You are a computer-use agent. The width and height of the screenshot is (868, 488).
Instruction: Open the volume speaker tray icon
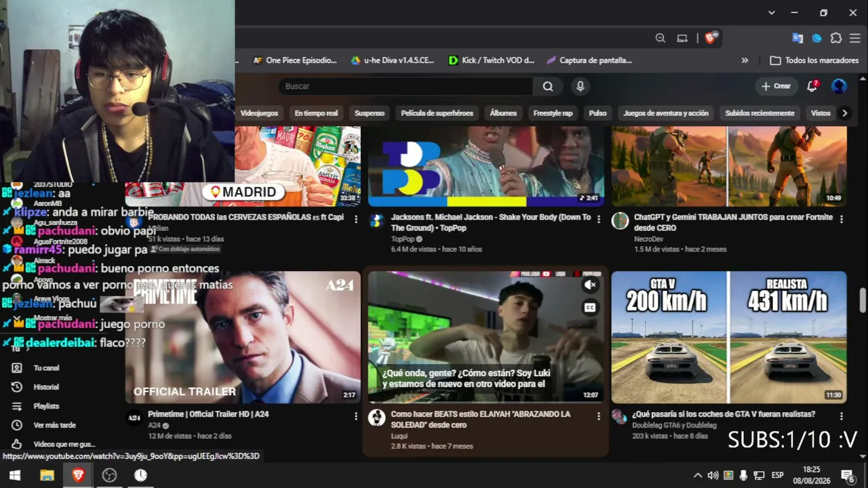pos(713,475)
